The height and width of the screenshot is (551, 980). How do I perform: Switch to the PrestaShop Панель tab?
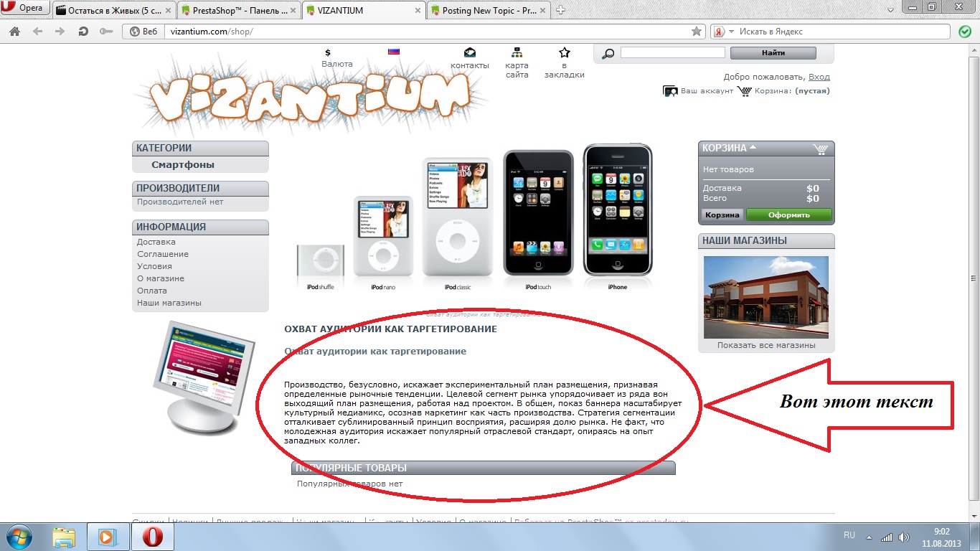[238, 10]
